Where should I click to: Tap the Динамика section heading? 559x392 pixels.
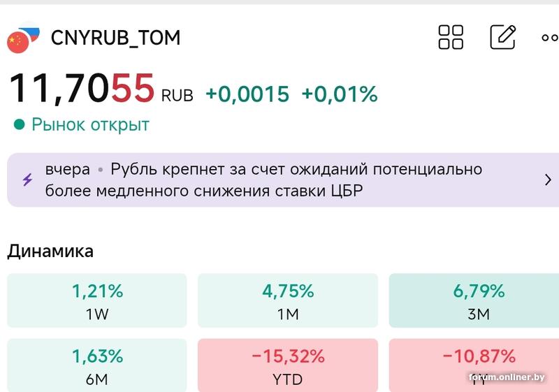50,252
